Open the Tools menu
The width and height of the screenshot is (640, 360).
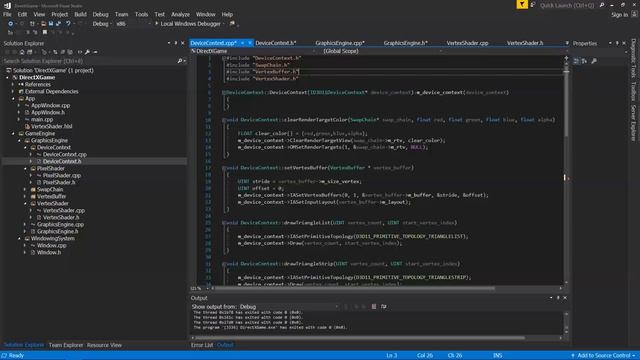tap(141, 14)
